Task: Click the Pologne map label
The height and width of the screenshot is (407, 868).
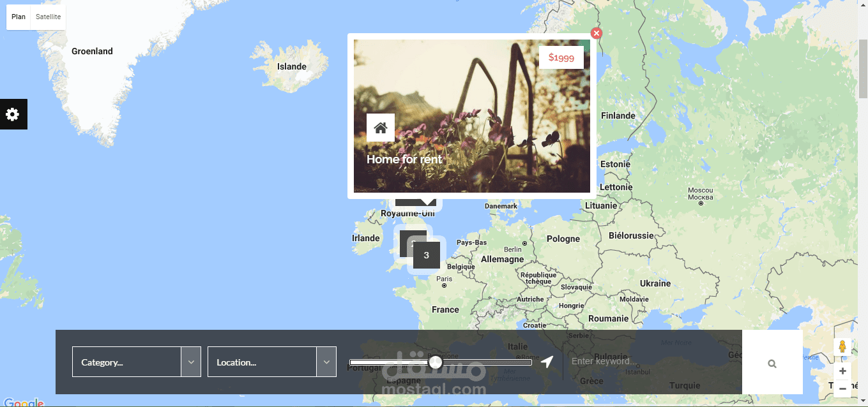Action: 563,239
